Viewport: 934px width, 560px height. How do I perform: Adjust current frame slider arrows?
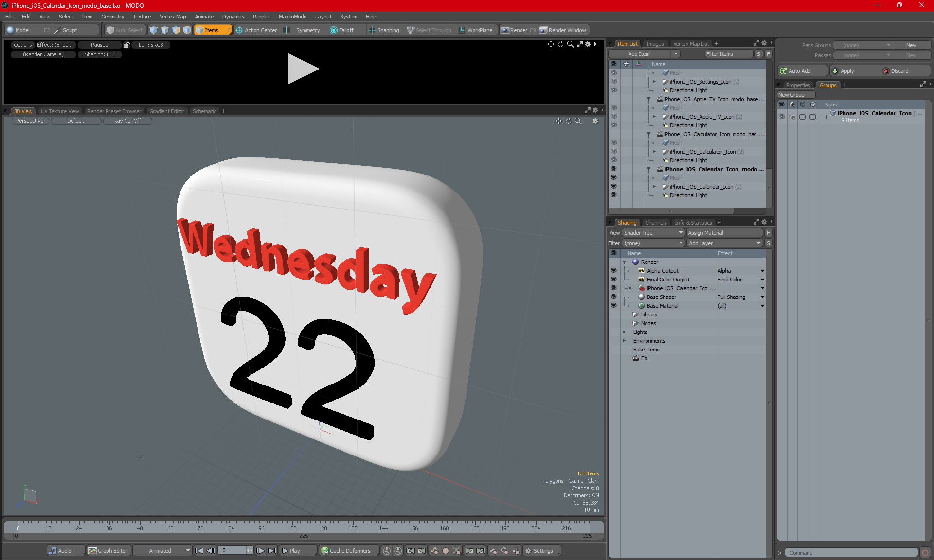pyautogui.click(x=250, y=551)
